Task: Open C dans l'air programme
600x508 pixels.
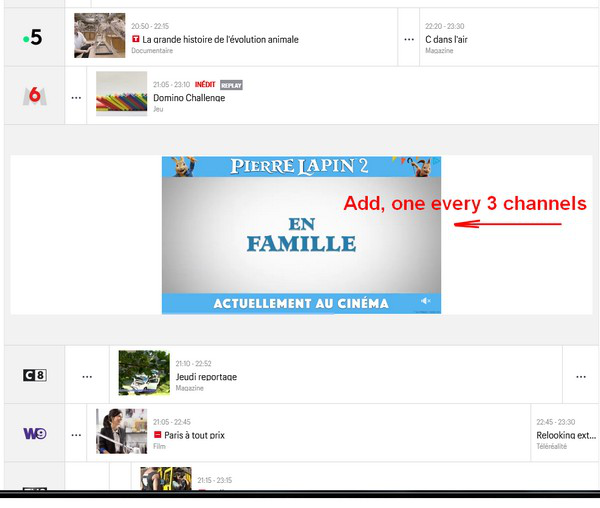Action: 446,39
